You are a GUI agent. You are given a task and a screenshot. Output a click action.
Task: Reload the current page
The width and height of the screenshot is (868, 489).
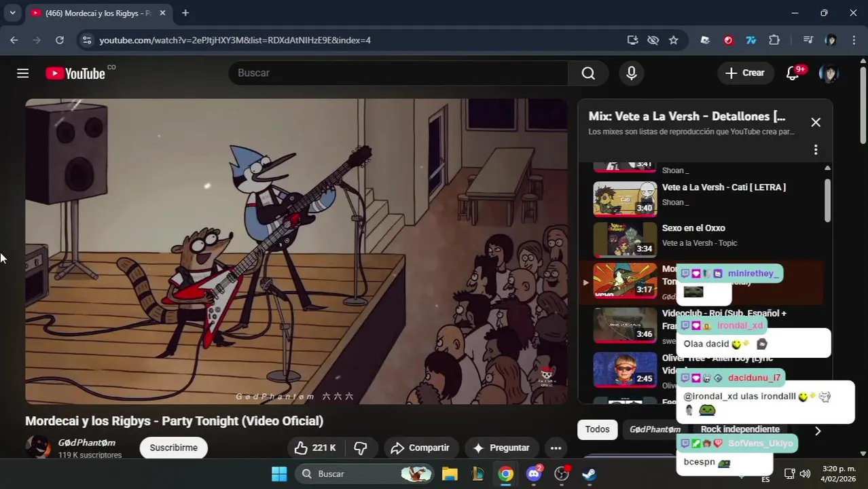60,40
